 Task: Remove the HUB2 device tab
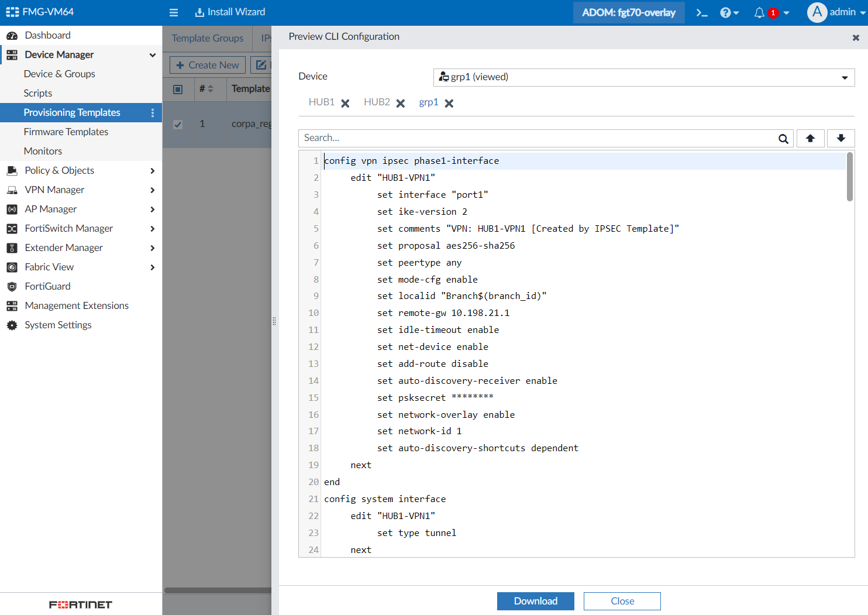[x=401, y=104]
